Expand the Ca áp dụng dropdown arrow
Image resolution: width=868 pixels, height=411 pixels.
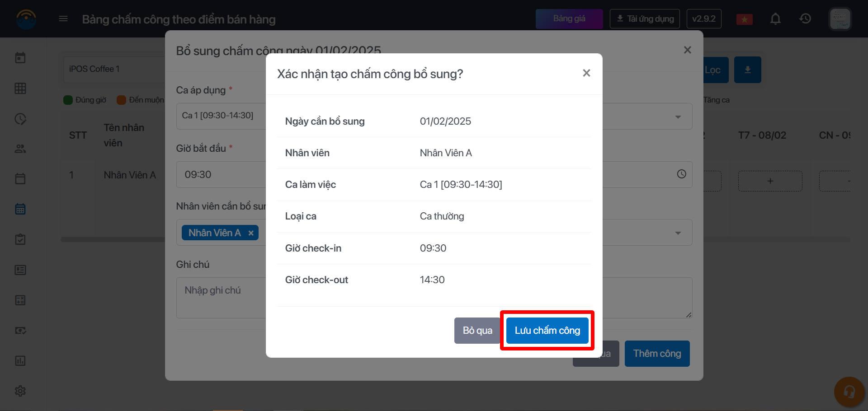tap(678, 117)
